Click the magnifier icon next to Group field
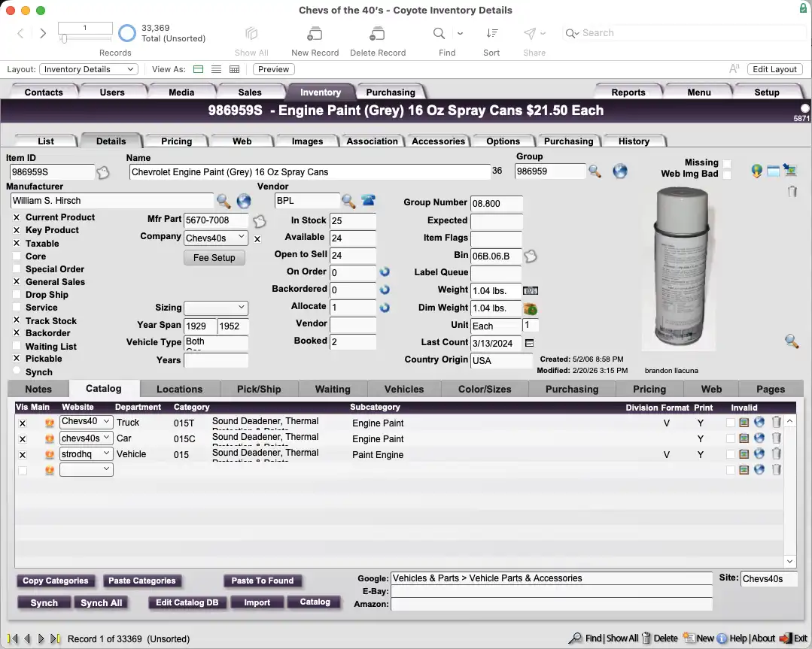812x649 pixels. point(595,171)
